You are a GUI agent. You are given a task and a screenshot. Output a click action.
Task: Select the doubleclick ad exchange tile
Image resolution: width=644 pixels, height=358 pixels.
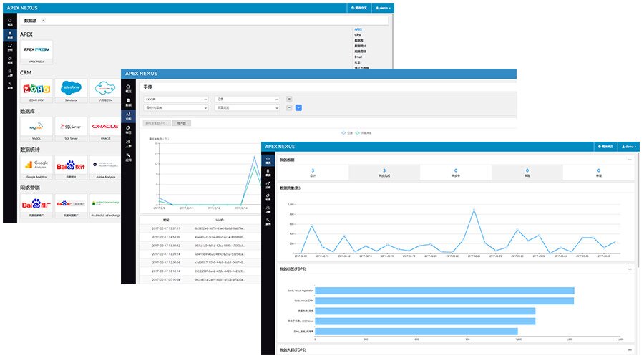pos(105,205)
